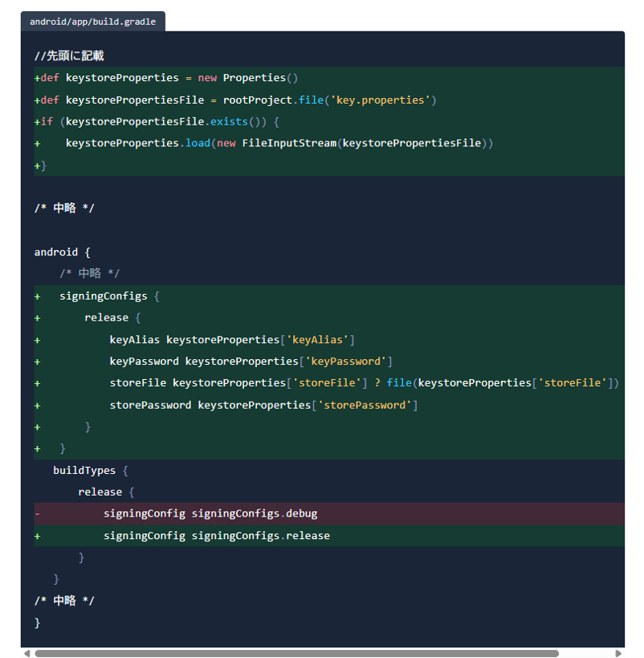Click the 'keyPassword keystoreProperties' line

click(329, 362)
